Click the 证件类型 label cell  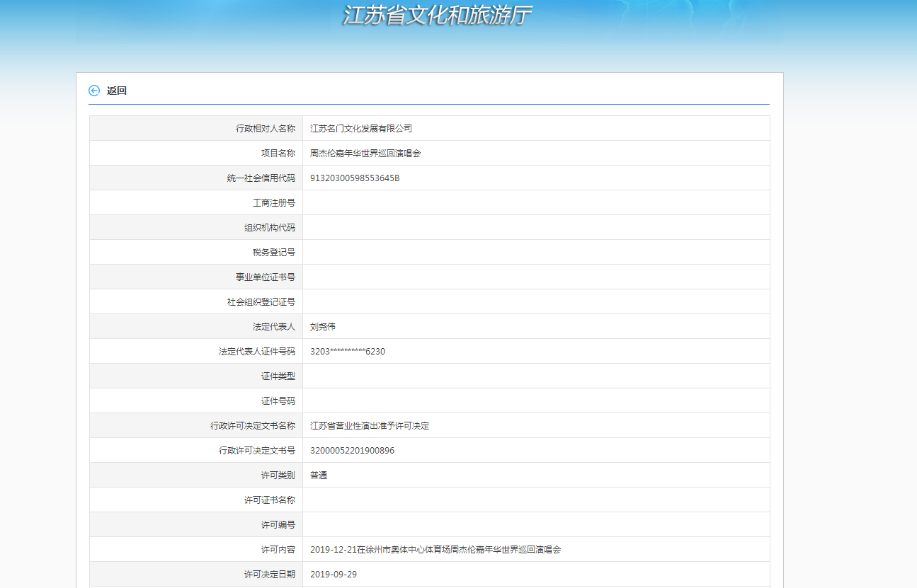(278, 376)
